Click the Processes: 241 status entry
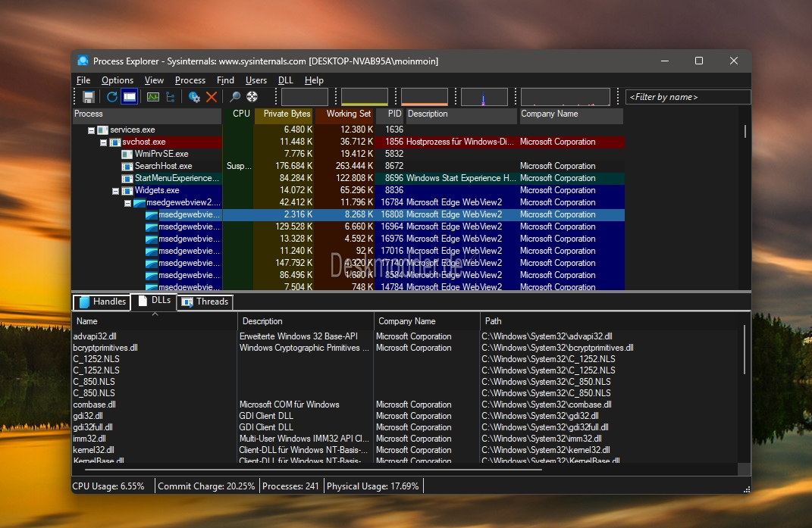 [x=290, y=486]
